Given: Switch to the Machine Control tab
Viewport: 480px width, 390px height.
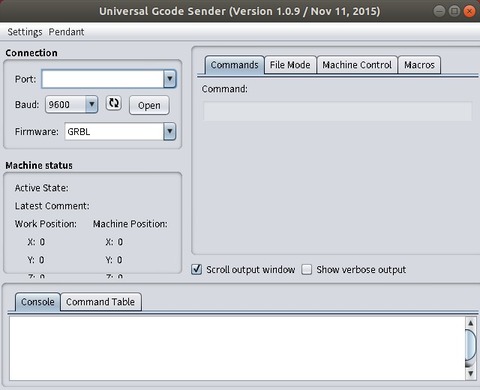Looking at the screenshot, I should 357,65.
